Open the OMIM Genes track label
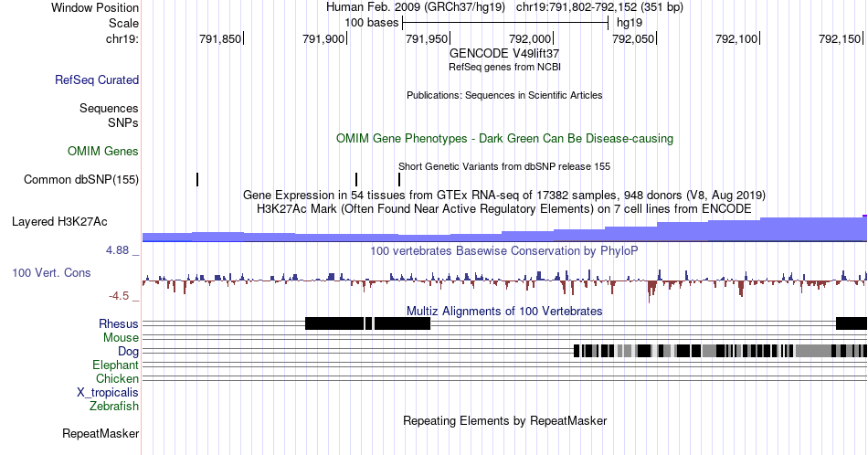Screen dimensions: 868x455 103,151
